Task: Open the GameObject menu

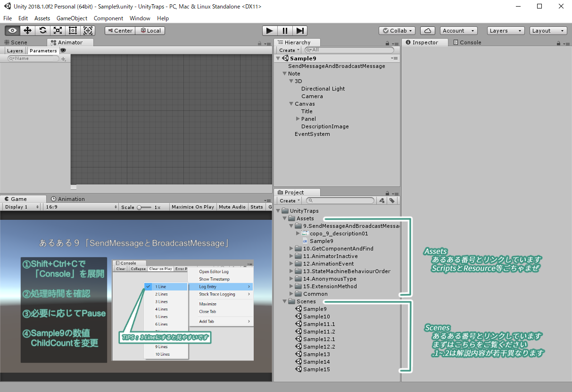Action: (72, 18)
